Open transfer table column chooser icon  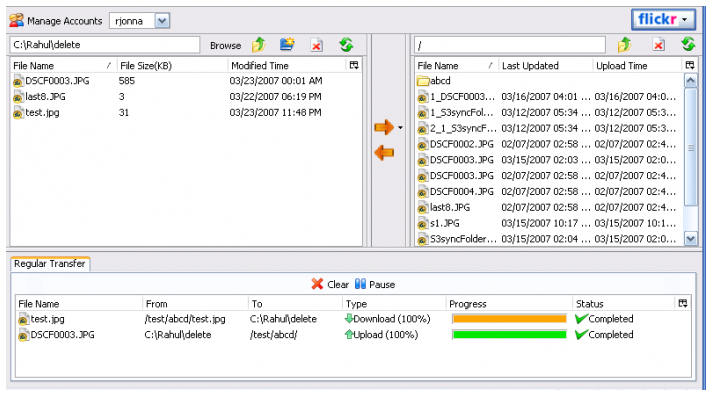coord(683,304)
